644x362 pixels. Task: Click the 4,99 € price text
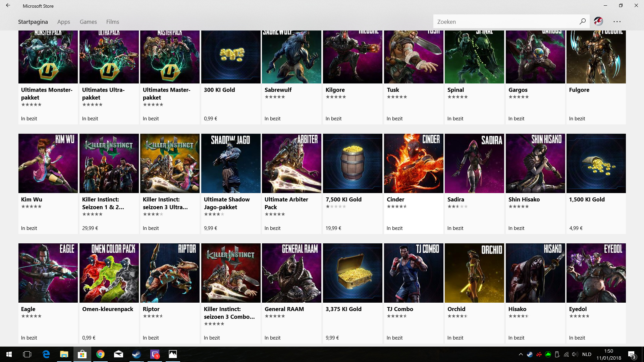pos(576,228)
